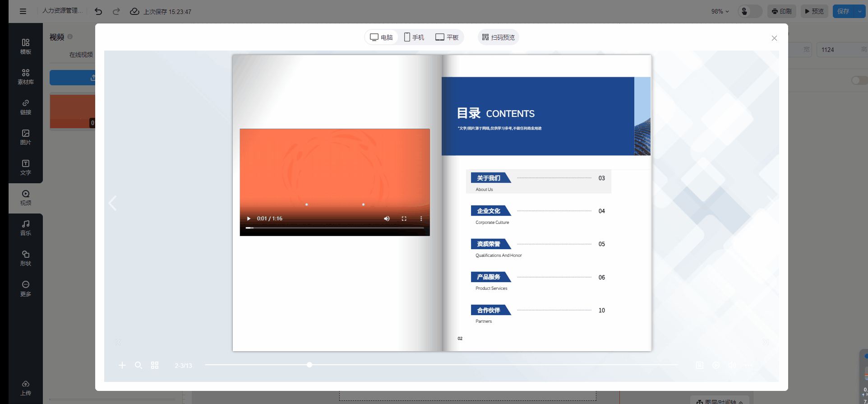Screen dimensions: 868x404
Task: Toggle the switch in the right panel
Action: click(858, 80)
